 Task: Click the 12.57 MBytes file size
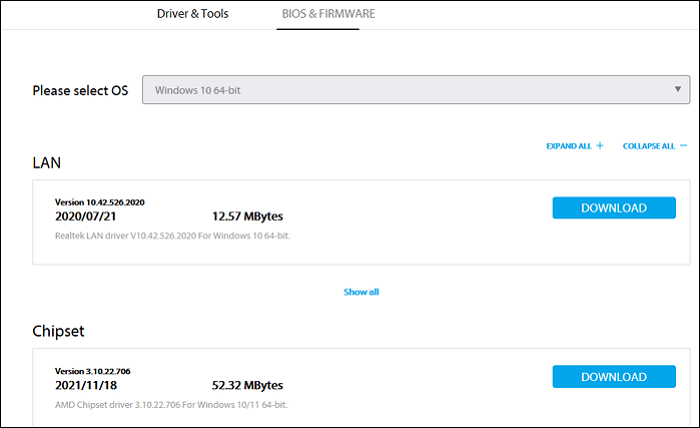[x=248, y=216]
